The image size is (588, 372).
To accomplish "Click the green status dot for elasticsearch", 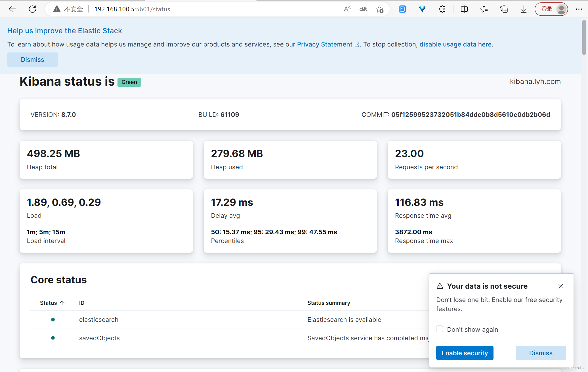I will 53,320.
